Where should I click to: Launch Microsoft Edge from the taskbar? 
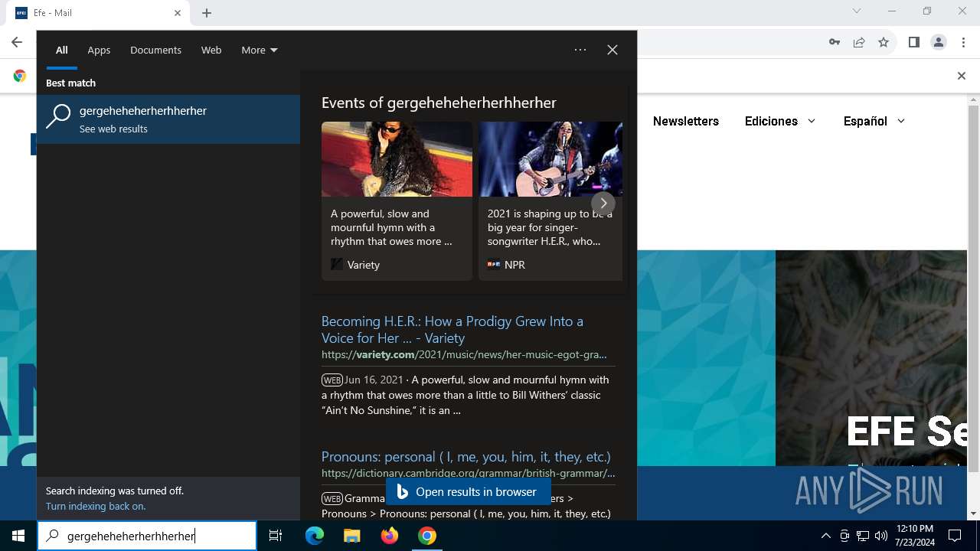click(x=315, y=536)
